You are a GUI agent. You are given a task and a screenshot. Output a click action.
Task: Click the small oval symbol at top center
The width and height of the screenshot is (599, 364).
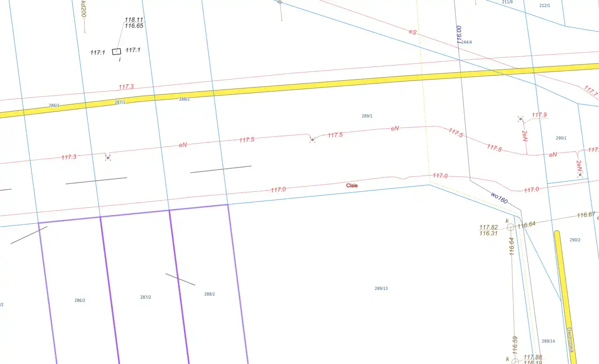(280, 2)
